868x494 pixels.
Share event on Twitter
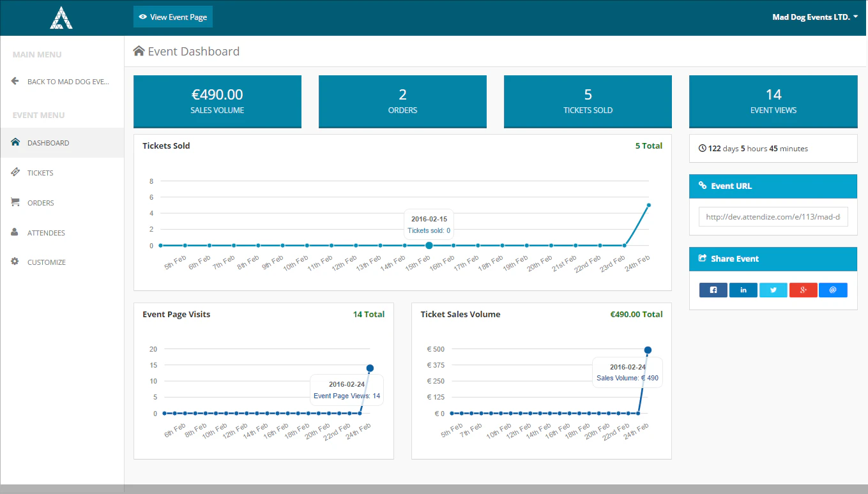tap(773, 290)
